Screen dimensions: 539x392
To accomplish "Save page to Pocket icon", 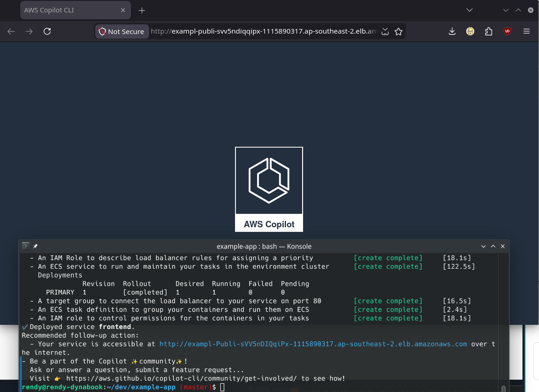I will [385, 32].
